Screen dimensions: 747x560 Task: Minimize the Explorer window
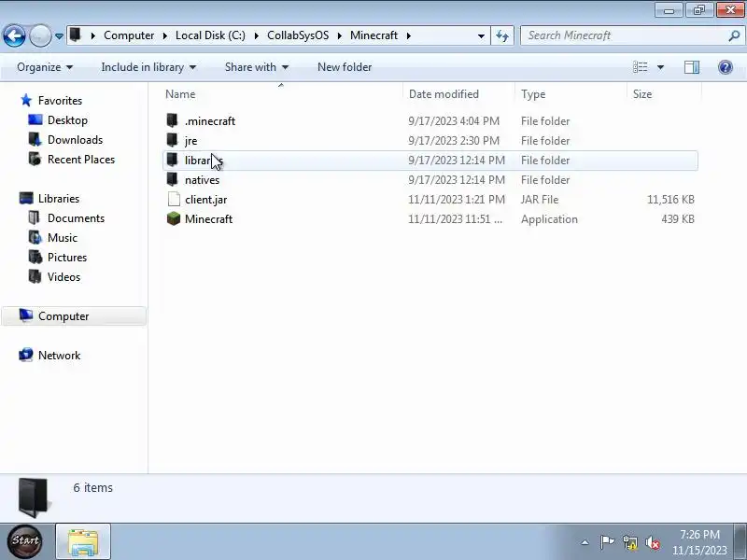coord(669,10)
